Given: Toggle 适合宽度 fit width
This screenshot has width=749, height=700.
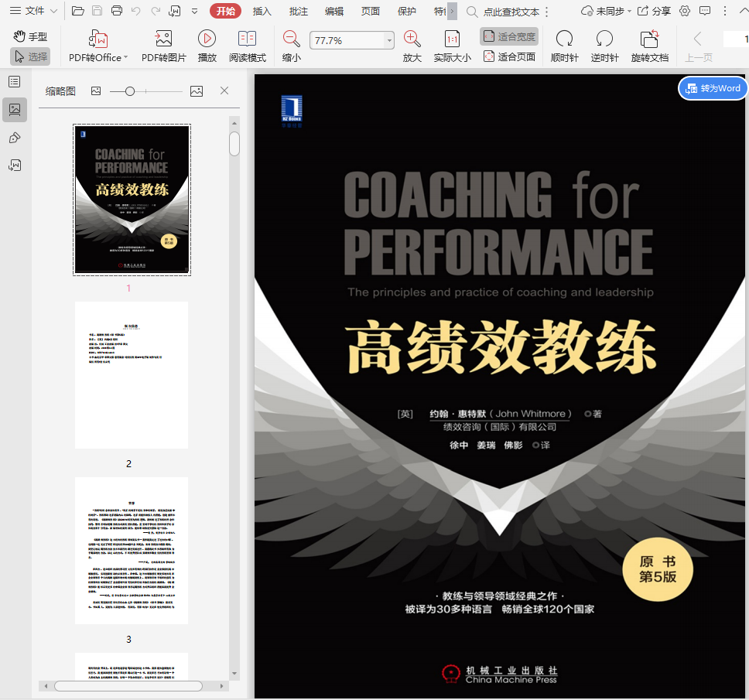Looking at the screenshot, I should (x=509, y=36).
